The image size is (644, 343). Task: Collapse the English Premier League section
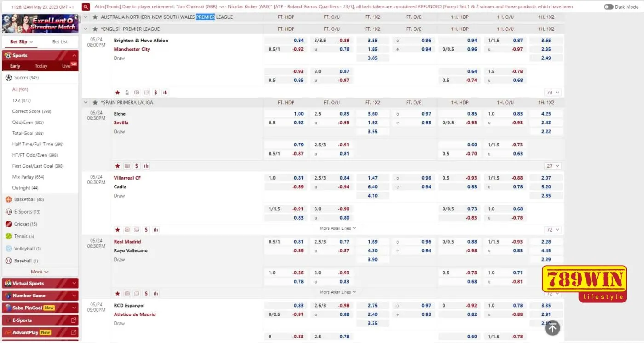tap(86, 29)
